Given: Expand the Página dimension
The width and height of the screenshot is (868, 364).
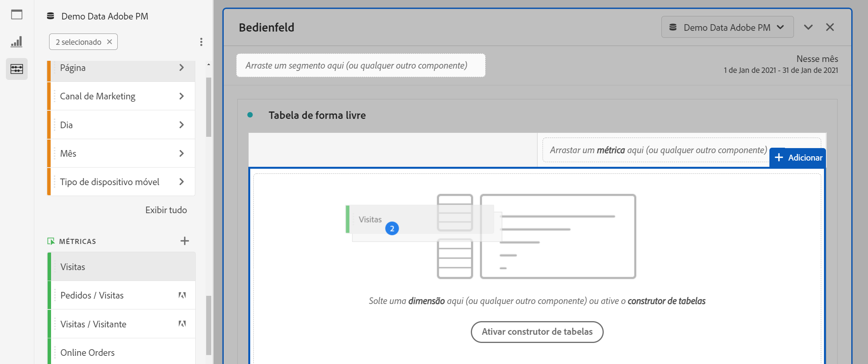Looking at the screenshot, I should click(x=182, y=67).
